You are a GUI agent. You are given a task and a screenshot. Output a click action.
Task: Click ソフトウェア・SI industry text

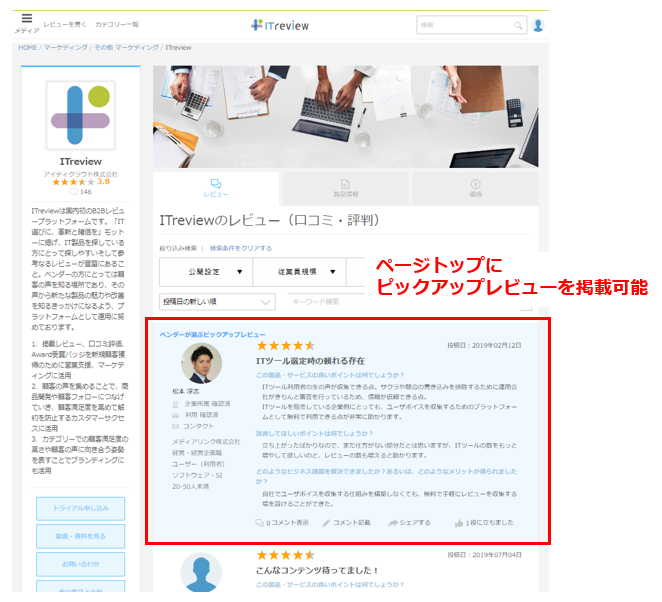(197, 475)
